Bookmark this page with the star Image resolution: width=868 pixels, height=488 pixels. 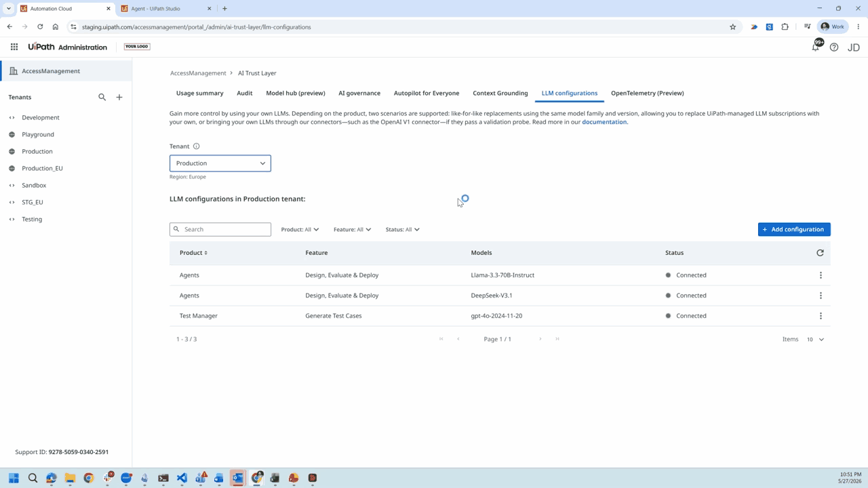click(733, 27)
